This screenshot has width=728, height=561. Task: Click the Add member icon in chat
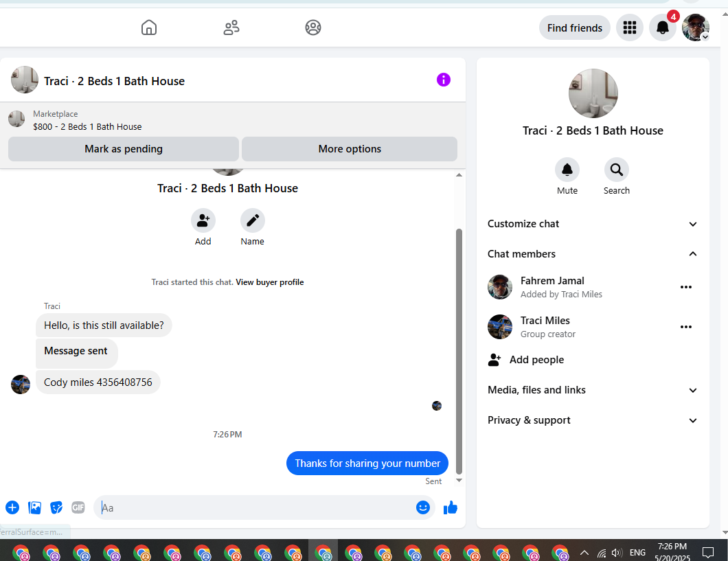tap(203, 220)
